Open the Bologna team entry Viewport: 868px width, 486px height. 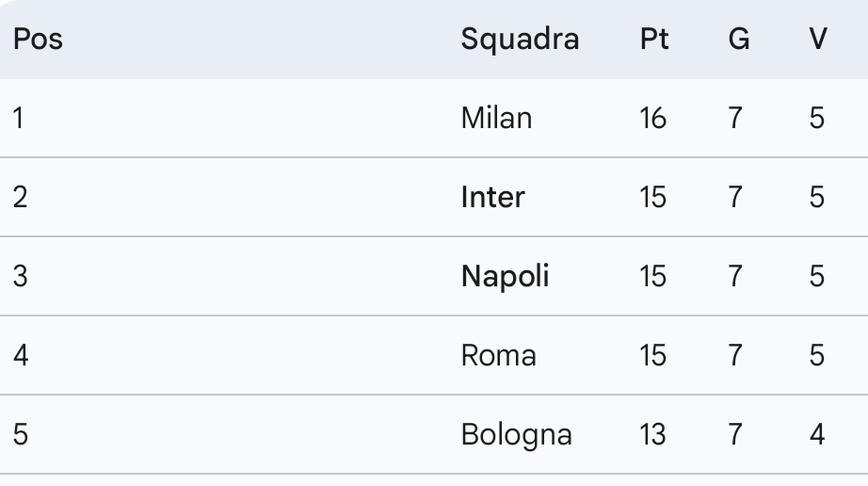pos(516,434)
